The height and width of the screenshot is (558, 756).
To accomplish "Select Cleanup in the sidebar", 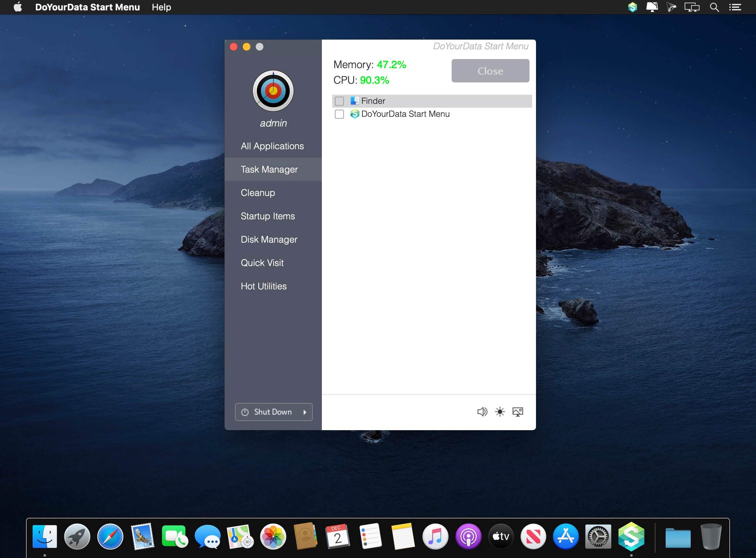I will tap(258, 192).
